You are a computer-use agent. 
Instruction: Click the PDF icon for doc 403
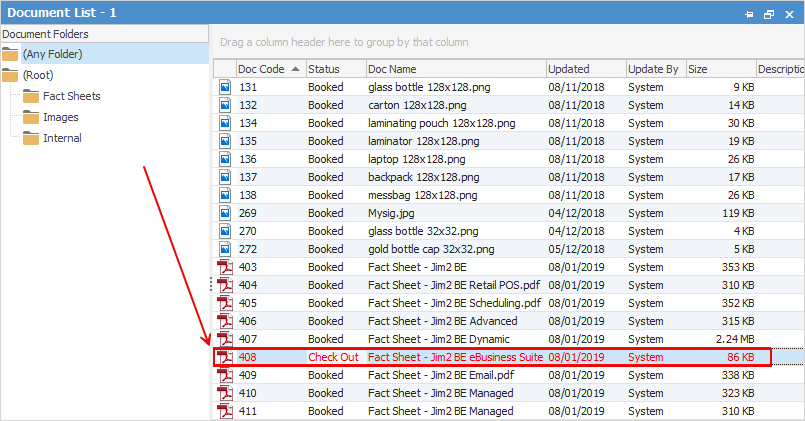[225, 267]
